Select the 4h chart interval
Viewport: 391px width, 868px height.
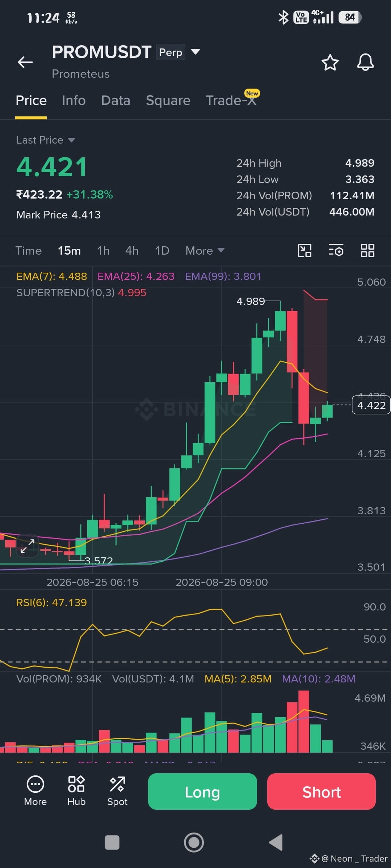click(132, 251)
